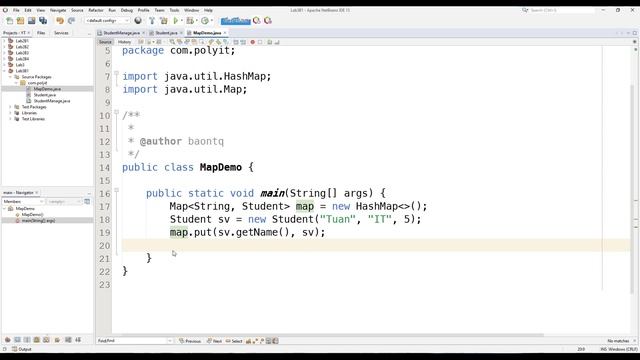
Task: Open the Tools menu
Action: coord(174,10)
